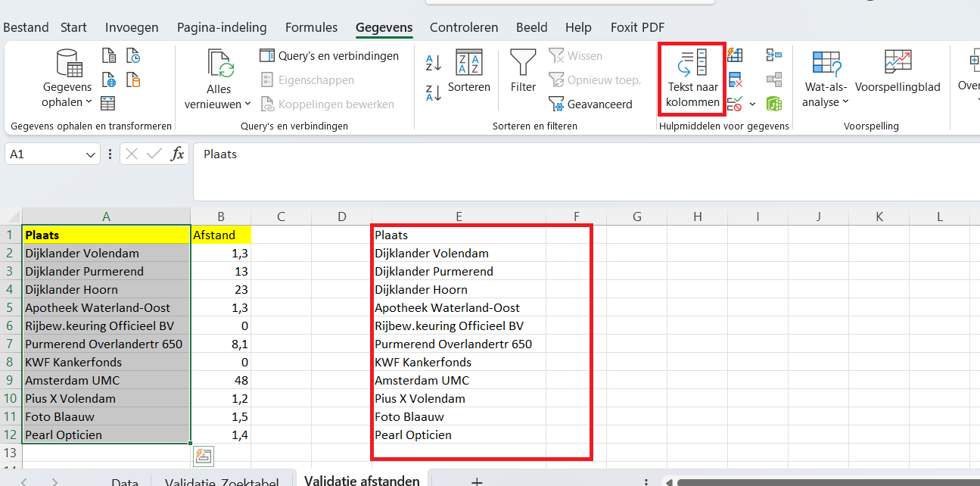Viewport: 980px width, 486px height.
Task: Sort ascending with the A-Z icon
Action: 434,62
